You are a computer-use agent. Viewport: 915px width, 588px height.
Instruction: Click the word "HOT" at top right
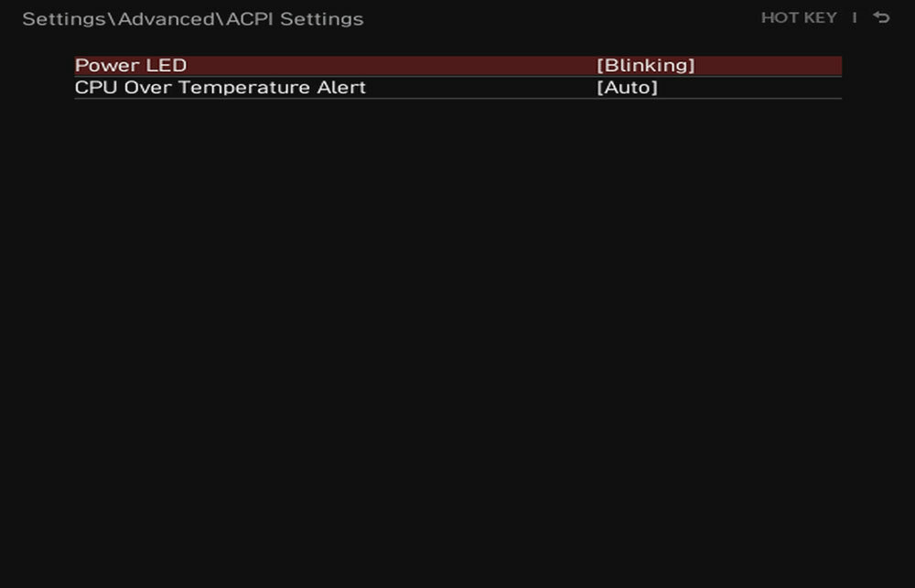coord(780,17)
